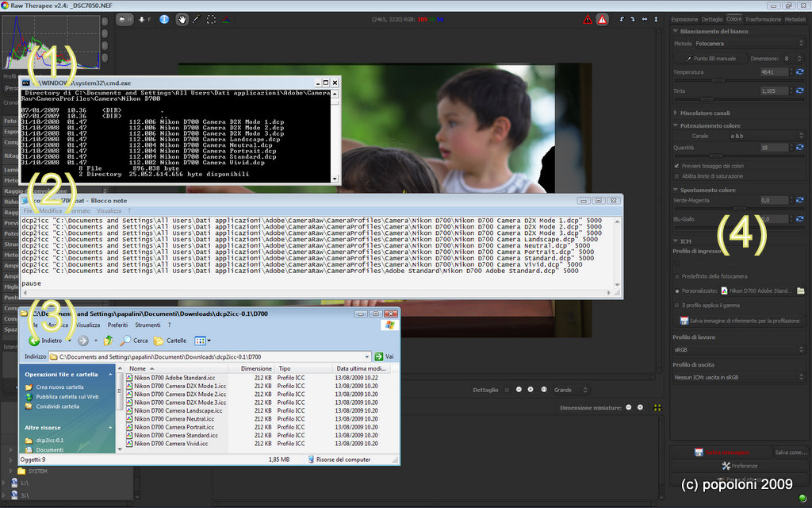The width and height of the screenshot is (812, 508).
Task: Open Metodo Fotocamera dropdown
Action: pos(749,44)
